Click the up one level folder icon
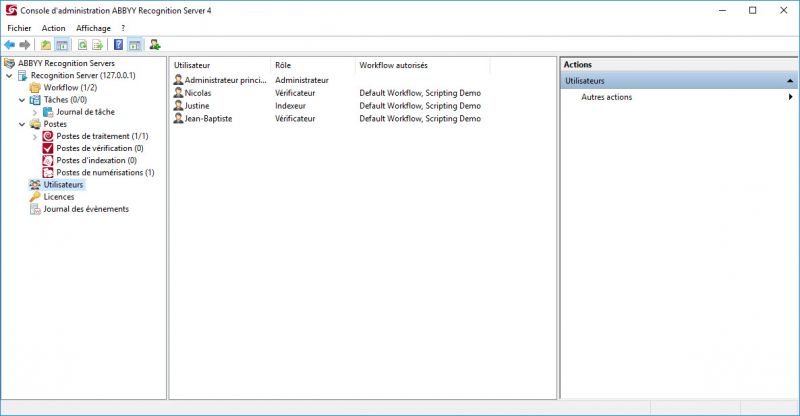The image size is (800, 416). [x=46, y=45]
